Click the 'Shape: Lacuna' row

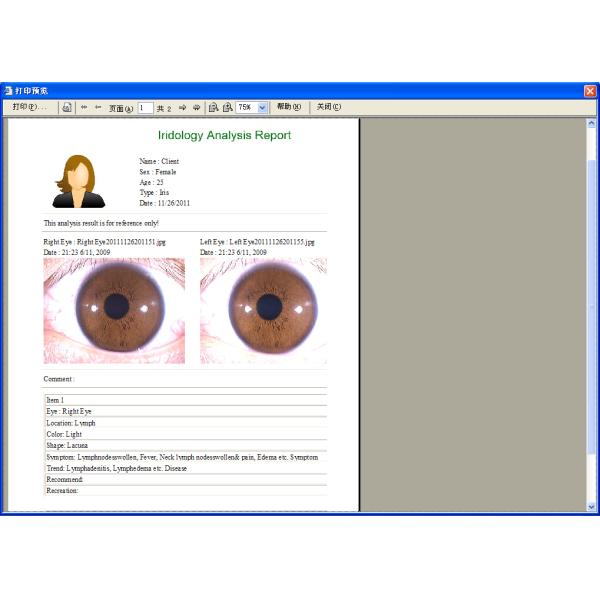click(x=186, y=445)
